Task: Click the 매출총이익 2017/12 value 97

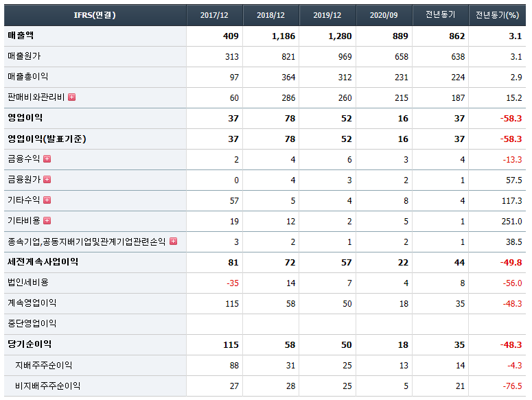Action: pyautogui.click(x=234, y=78)
